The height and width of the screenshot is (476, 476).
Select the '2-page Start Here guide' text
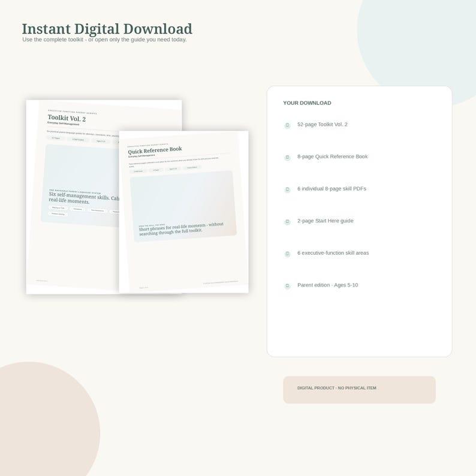click(326, 221)
